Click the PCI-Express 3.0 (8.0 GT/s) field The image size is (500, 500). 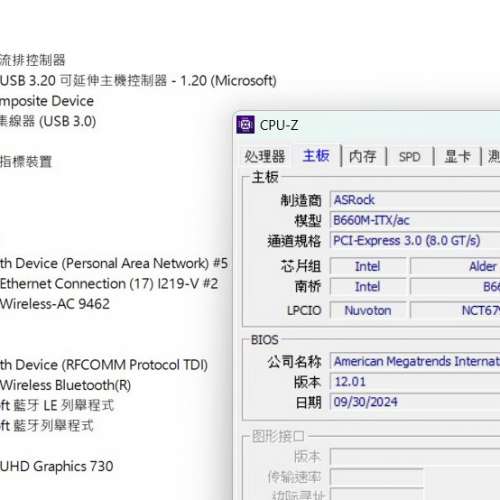(415, 241)
